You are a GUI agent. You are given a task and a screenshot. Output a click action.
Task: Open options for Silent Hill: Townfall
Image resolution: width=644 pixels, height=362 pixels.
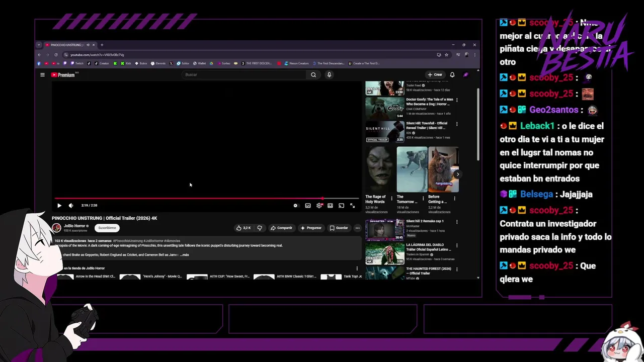[457, 124]
